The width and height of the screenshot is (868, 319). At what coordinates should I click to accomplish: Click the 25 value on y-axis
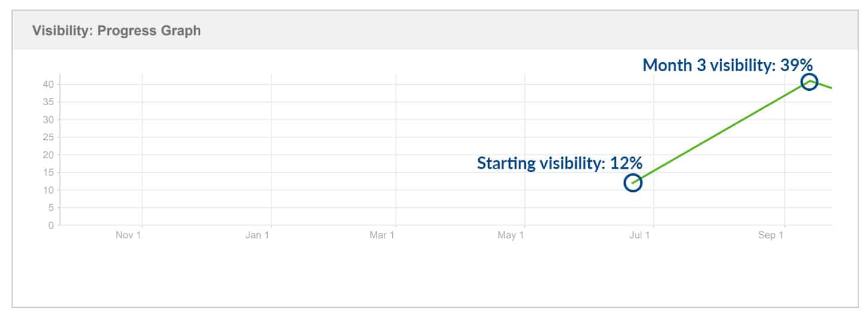(x=49, y=137)
